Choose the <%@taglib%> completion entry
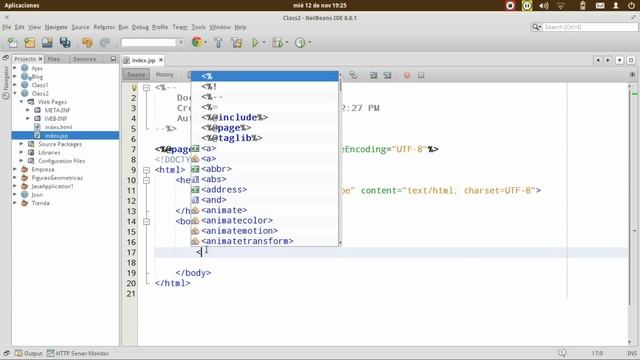 264,138
